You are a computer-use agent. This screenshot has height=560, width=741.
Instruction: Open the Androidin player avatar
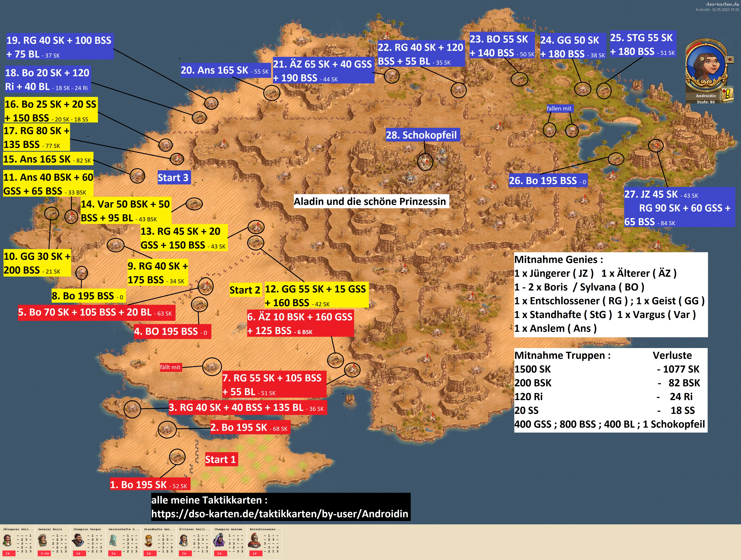(x=706, y=66)
